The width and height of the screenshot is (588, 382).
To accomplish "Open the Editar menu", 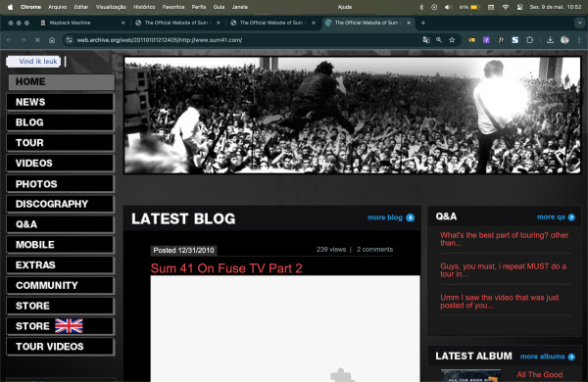I will [x=81, y=7].
